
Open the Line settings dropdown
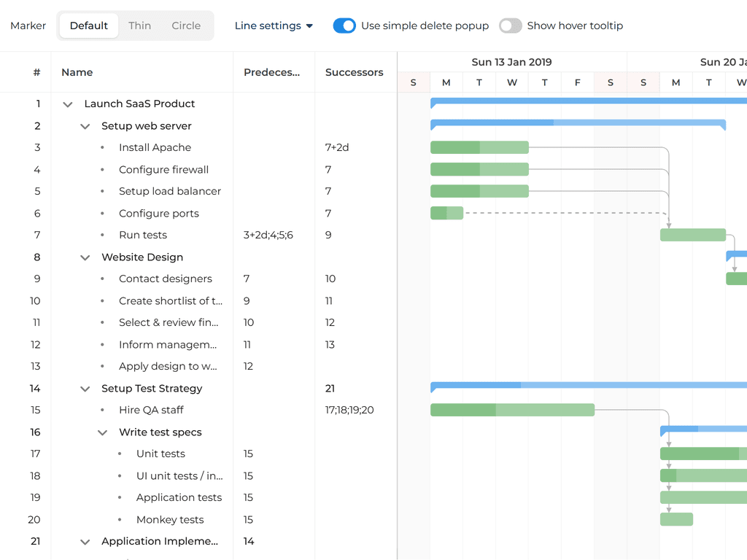click(274, 26)
